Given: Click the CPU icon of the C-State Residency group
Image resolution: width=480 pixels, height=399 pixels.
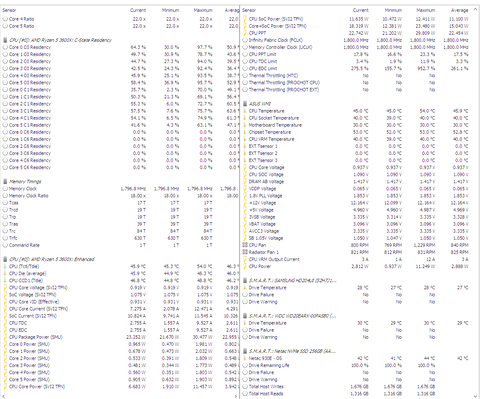Looking at the screenshot, I should pos(5,40).
